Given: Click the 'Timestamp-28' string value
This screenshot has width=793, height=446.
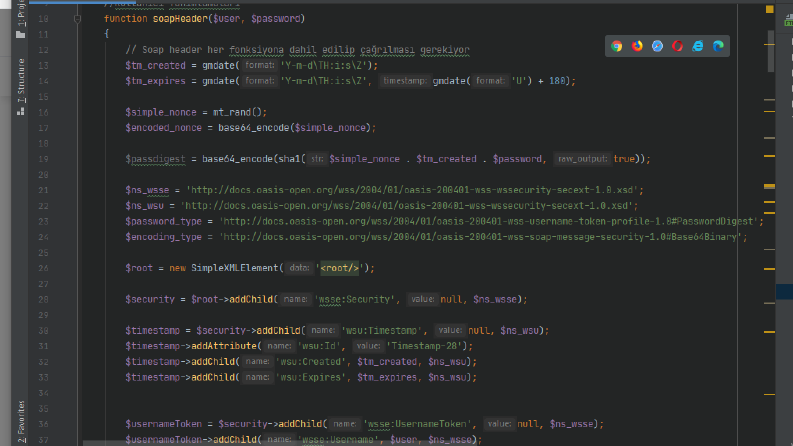Looking at the screenshot, I should coord(424,346).
